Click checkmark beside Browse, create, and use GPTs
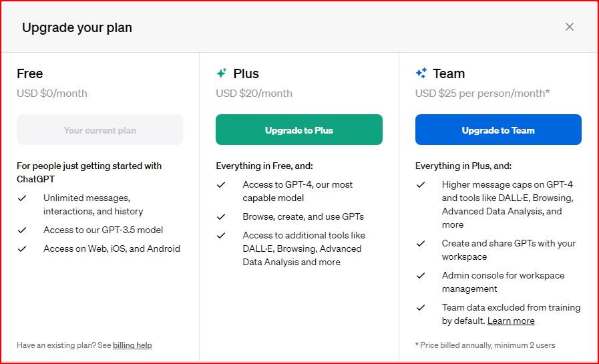Viewport: 599px width, 364px height. point(221,216)
